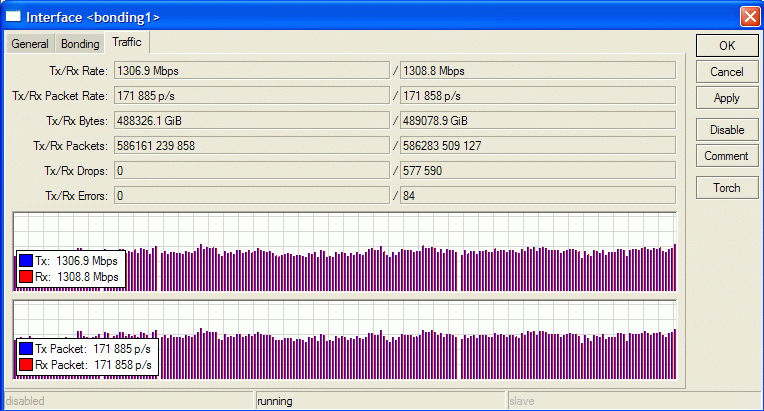
Task: Disable the bonding1 interface
Action: click(727, 130)
